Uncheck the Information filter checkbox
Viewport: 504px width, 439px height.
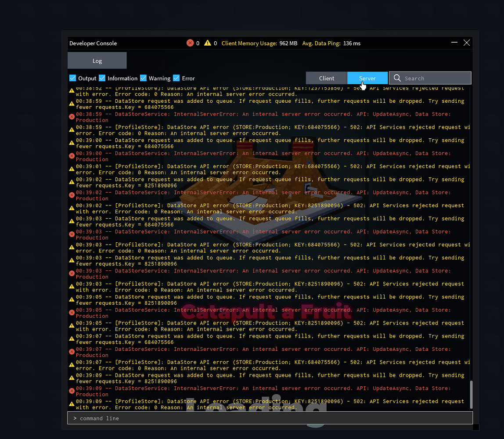point(102,78)
